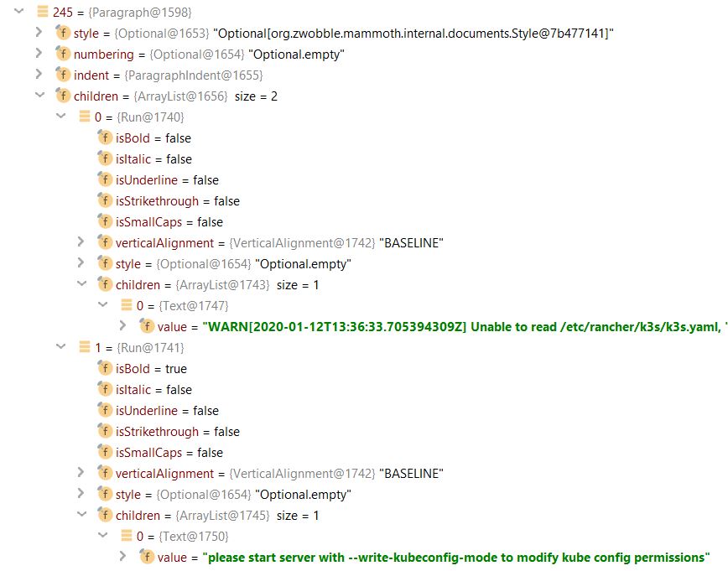The image size is (728, 571).
Task: Click field icon of isUnderline in Run@1740
Action: coord(105,179)
